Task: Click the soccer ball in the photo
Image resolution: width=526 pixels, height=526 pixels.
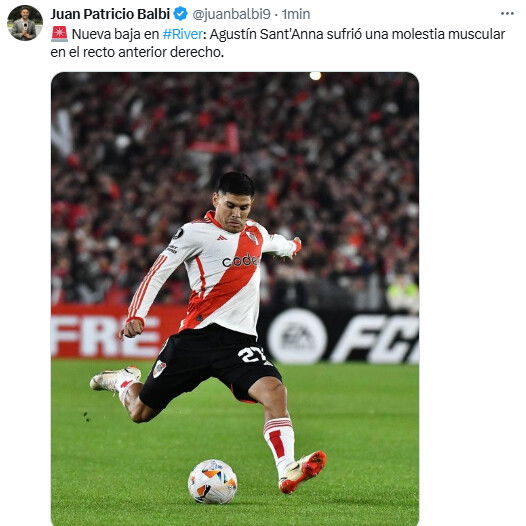Action: pos(213,481)
